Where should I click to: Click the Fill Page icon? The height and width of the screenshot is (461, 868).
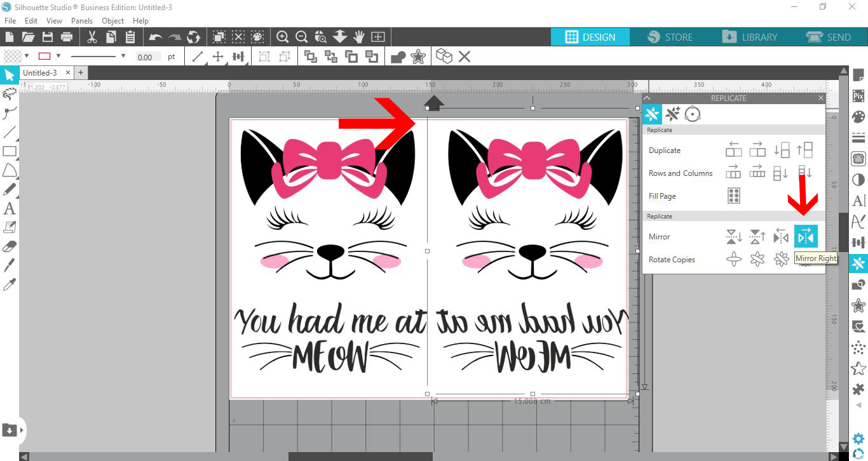(x=734, y=196)
